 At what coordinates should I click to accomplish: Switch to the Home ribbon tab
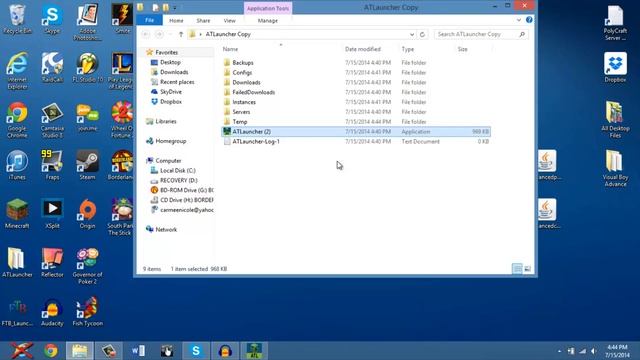[x=176, y=20]
